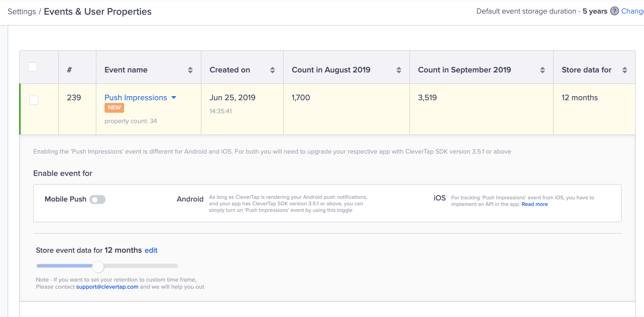Click the help question mark icon
Viewport: 644px width, 317px height.
[614, 11]
